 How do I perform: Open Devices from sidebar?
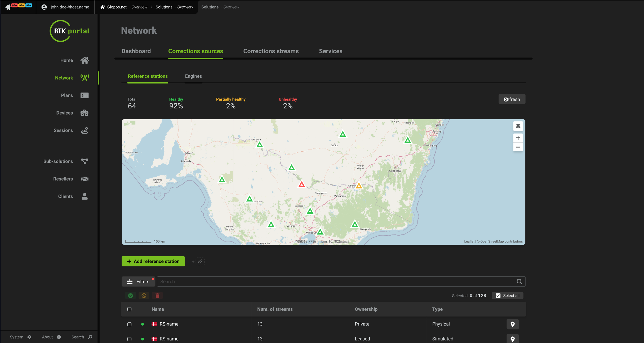[x=65, y=113]
